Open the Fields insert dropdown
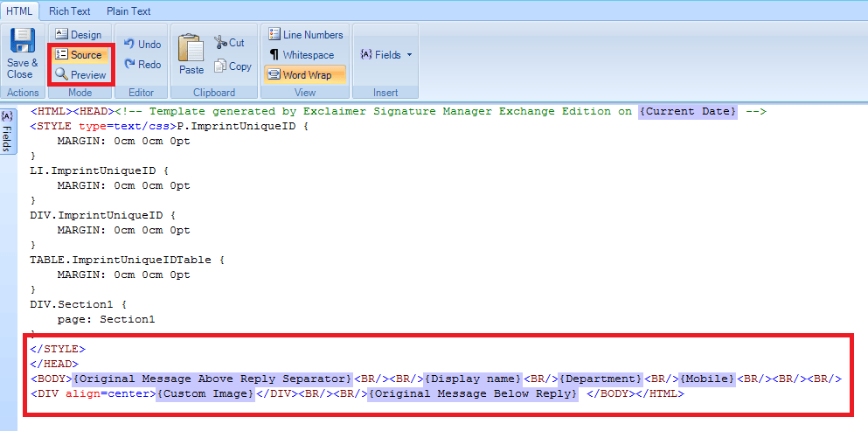 386,55
